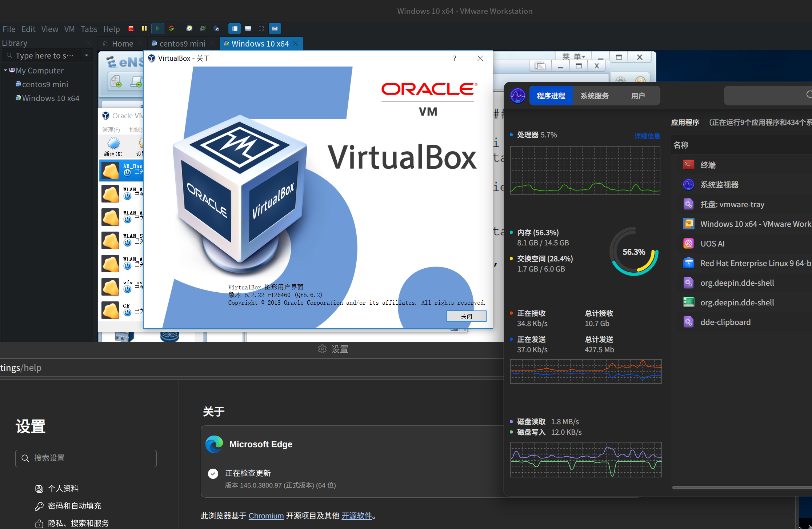The image size is (812, 529).
Task: Open the snapshot manager icon
Action: [x=217, y=29]
